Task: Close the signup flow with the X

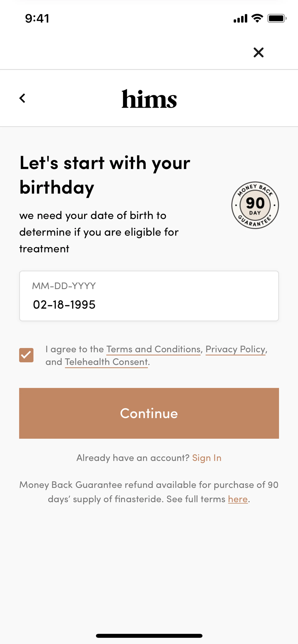Action: click(x=258, y=53)
